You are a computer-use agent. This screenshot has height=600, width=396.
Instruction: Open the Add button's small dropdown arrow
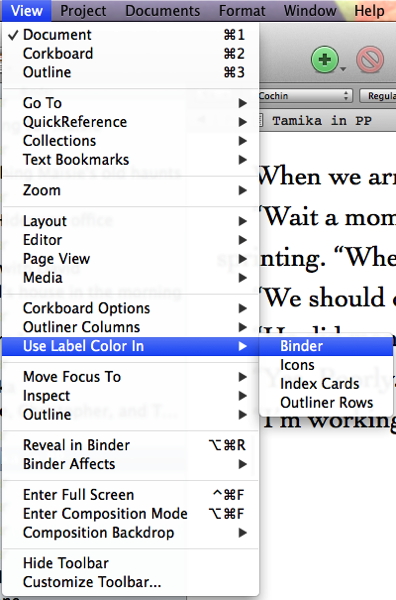click(343, 69)
